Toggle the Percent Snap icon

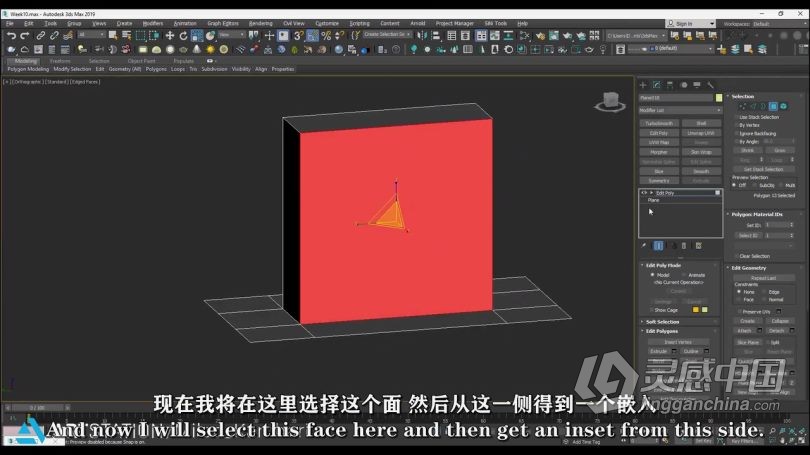click(326, 36)
